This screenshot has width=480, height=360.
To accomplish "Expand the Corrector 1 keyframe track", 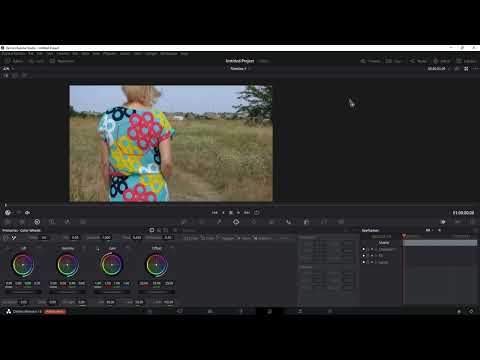I will point(376,249).
